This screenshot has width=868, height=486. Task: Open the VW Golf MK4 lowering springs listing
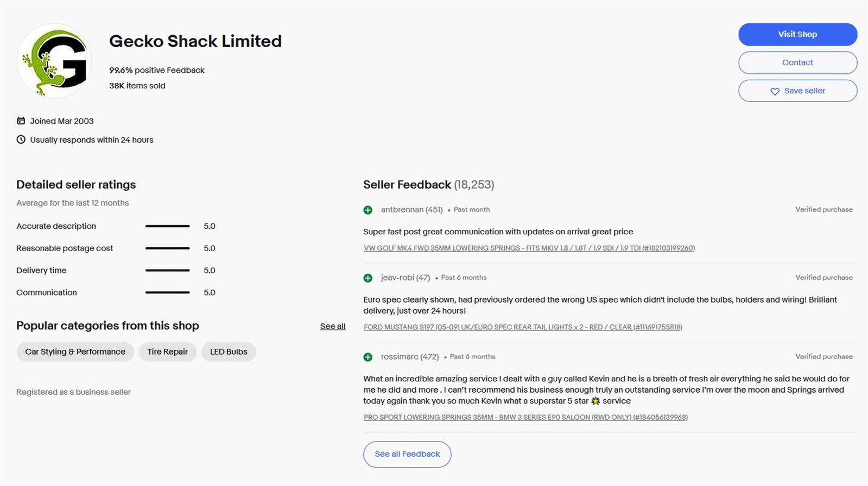click(x=529, y=248)
